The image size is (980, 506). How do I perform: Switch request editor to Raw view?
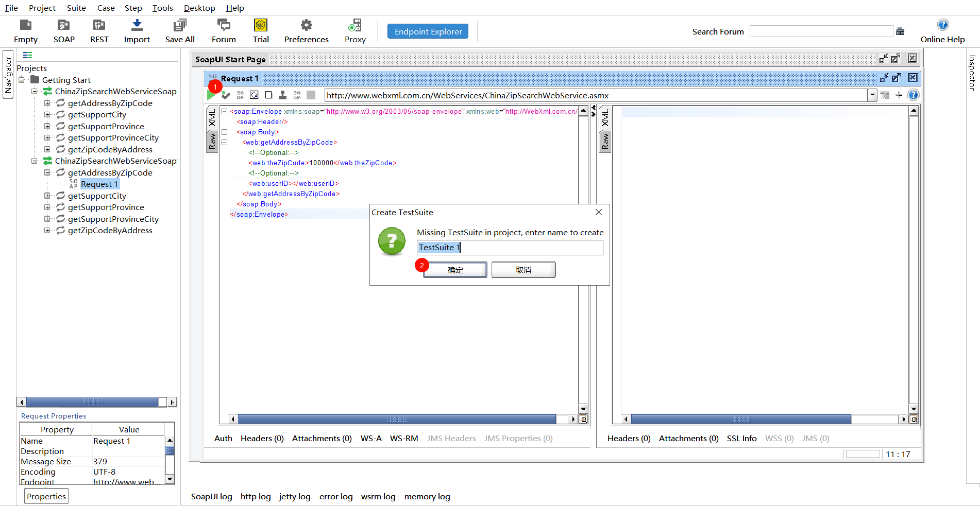[x=212, y=141]
